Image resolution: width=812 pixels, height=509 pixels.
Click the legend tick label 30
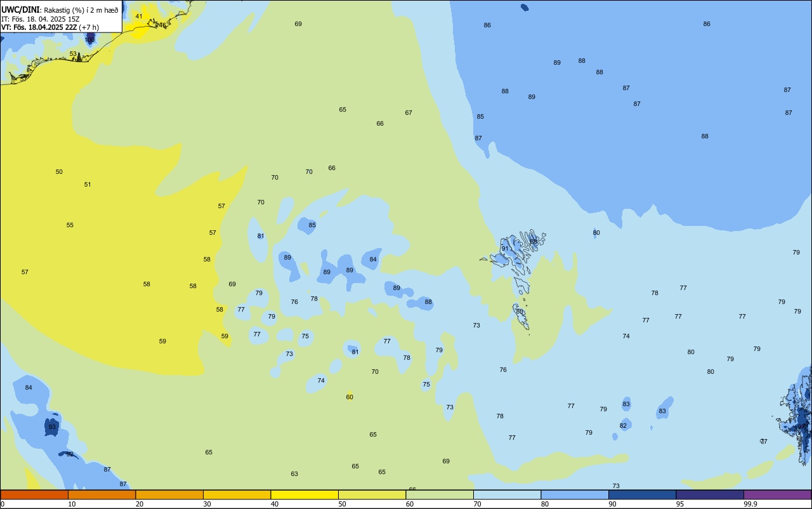click(x=207, y=504)
